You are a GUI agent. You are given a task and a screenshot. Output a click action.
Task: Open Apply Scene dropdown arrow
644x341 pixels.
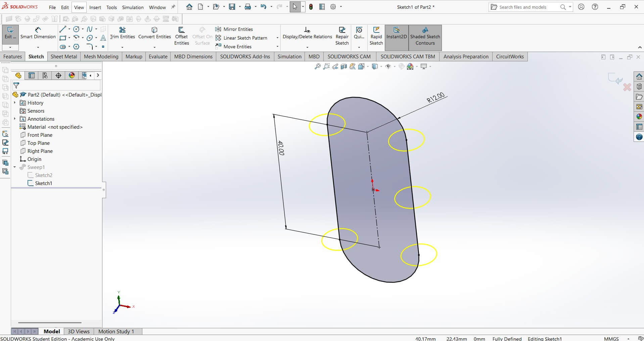point(417,66)
